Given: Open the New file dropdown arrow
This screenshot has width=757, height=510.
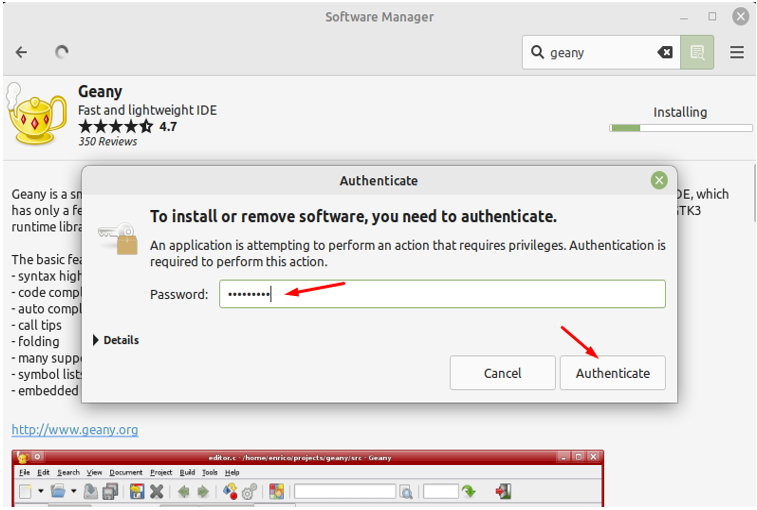Looking at the screenshot, I should 41,491.
